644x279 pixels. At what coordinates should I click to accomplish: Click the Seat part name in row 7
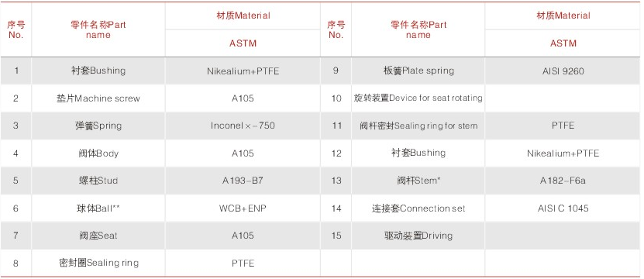point(98,236)
